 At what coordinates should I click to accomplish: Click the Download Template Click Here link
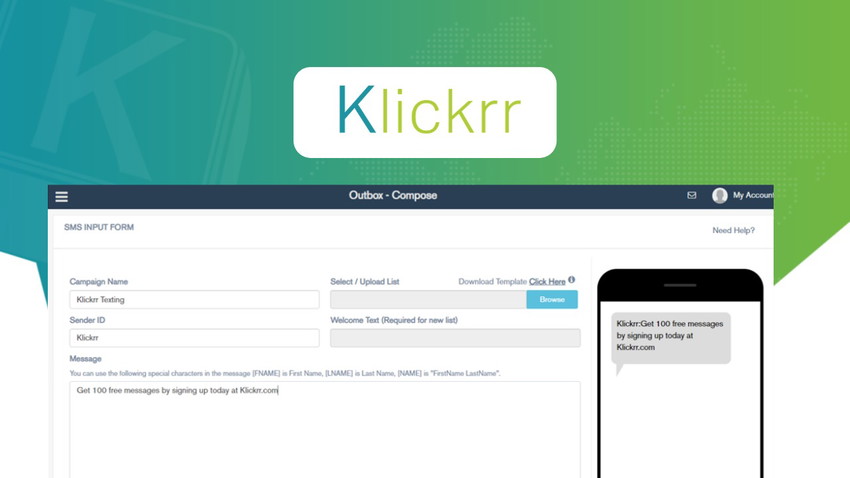pos(547,282)
